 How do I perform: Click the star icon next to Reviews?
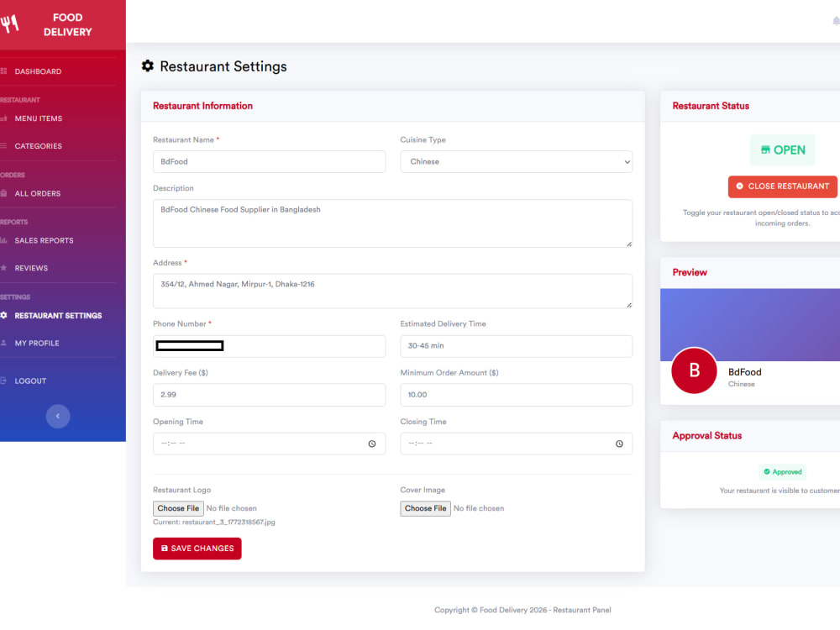pyautogui.click(x=3, y=268)
